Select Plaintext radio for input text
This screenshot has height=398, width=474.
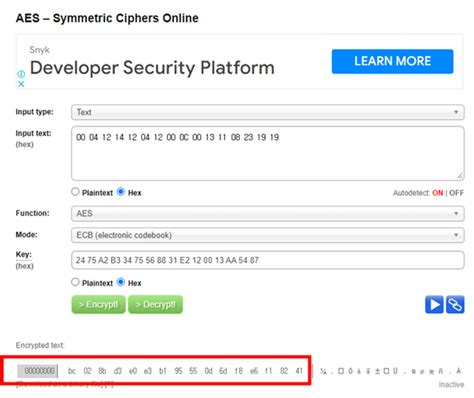(75, 192)
